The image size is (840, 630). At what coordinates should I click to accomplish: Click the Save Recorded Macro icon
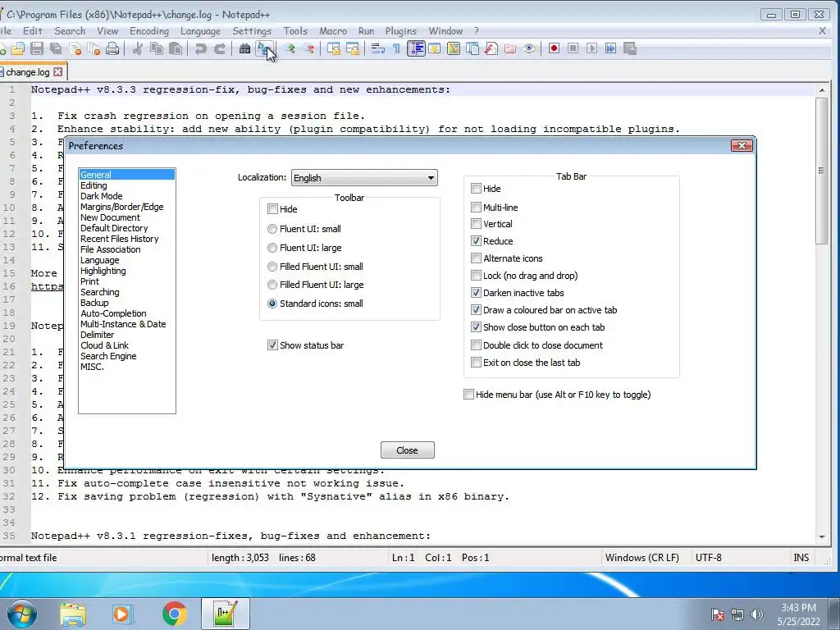click(629, 48)
